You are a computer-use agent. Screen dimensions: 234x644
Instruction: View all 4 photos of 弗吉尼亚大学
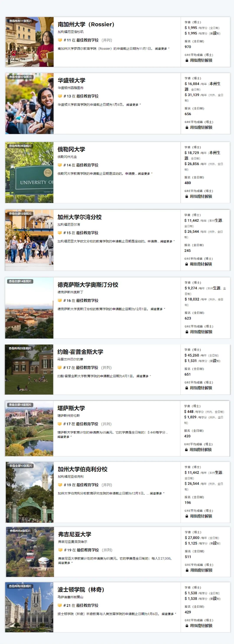pyautogui.click(x=20, y=531)
